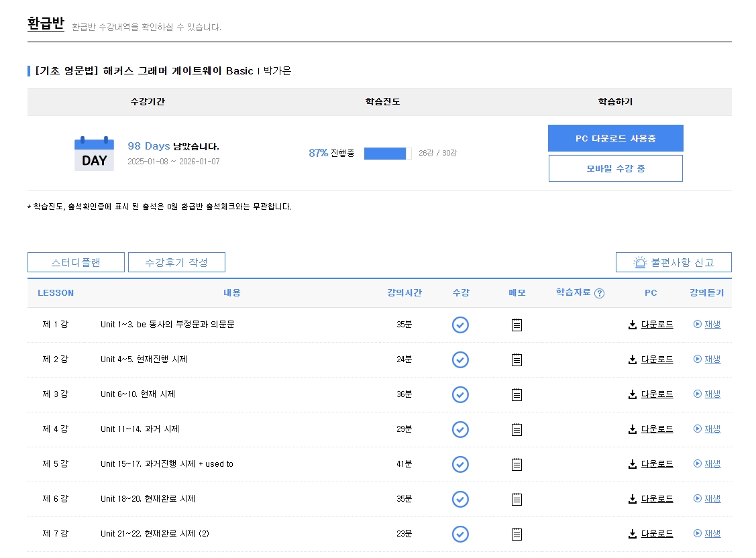Click the siren icon in 불편사항 신고
Image resolution: width=756 pixels, height=558 pixels.
click(640, 262)
